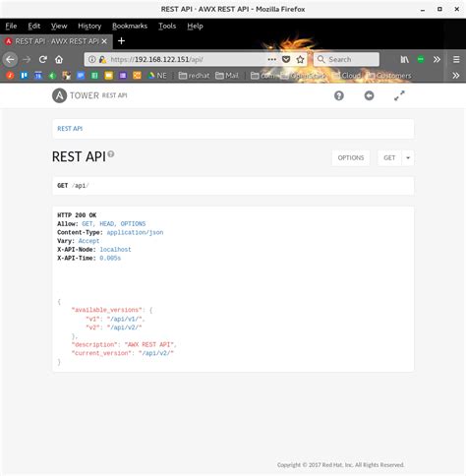
Task: Show more bookmarks chevron
Action: [x=456, y=76]
